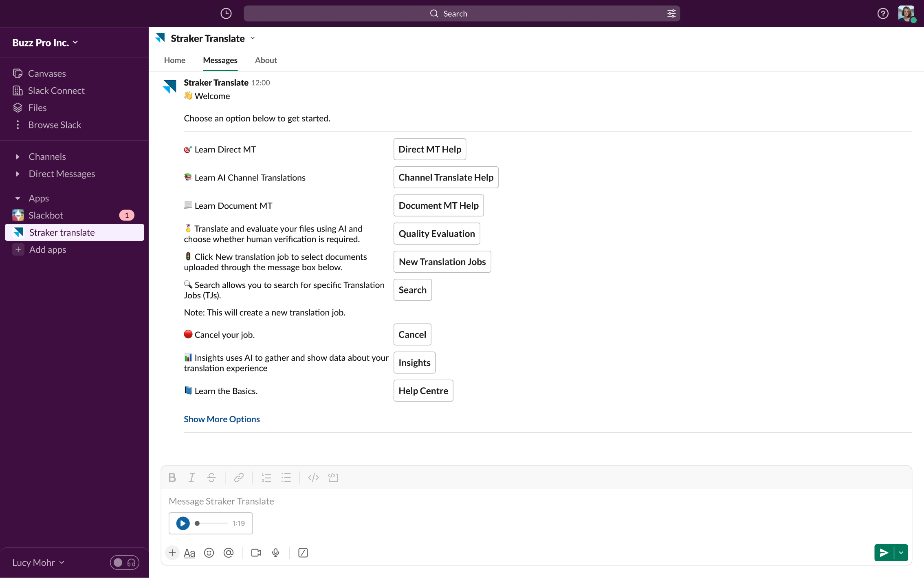Record an audio clip with microphone
Screen dimensions: 924x578
coord(276,553)
